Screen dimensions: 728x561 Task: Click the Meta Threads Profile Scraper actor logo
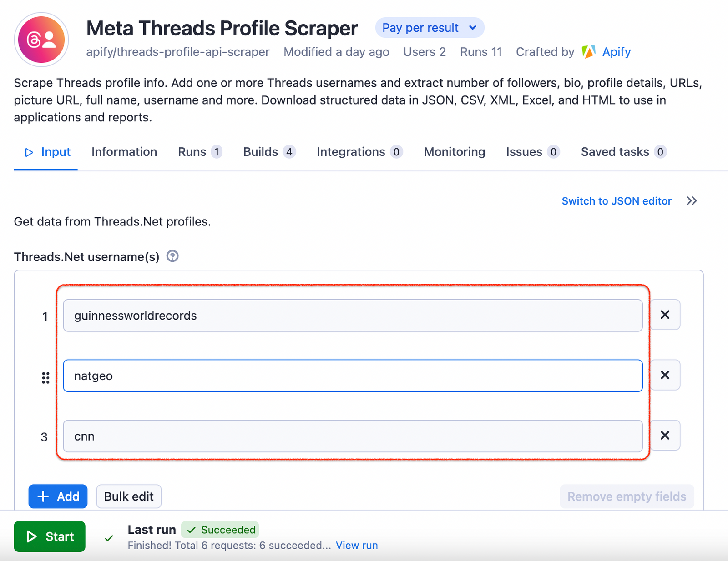[41, 40]
